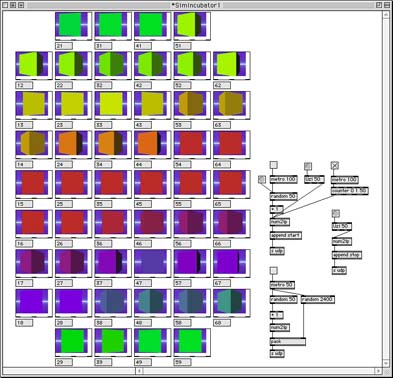Click the down arrow of the vertical scrollbar
The height and width of the screenshot is (378, 393).
(386, 363)
